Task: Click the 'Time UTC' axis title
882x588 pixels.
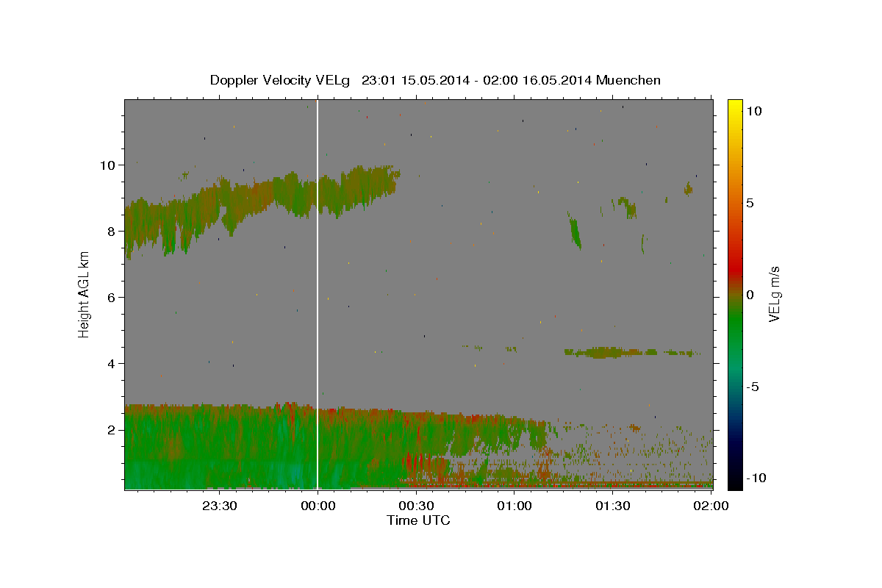Action: tap(418, 520)
